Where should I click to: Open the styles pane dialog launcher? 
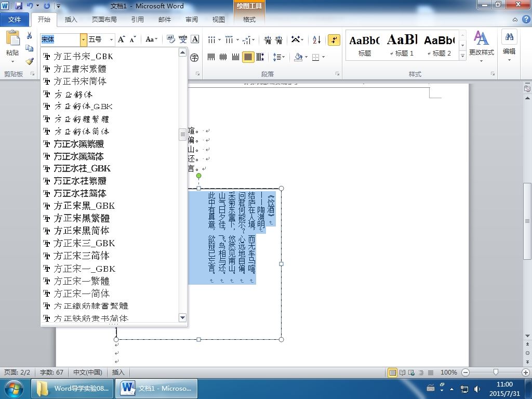tap(493, 74)
